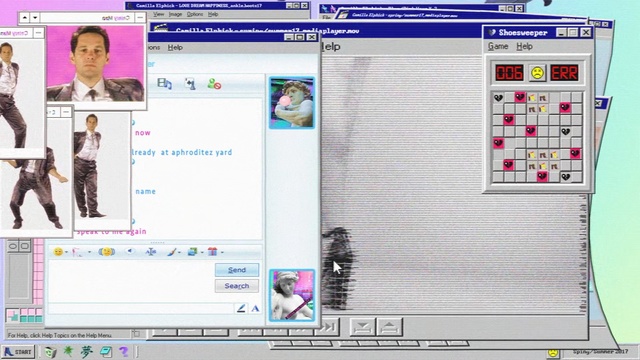Open the chat background picture icon
Screen dimensions: 640x360
(x=192, y=252)
